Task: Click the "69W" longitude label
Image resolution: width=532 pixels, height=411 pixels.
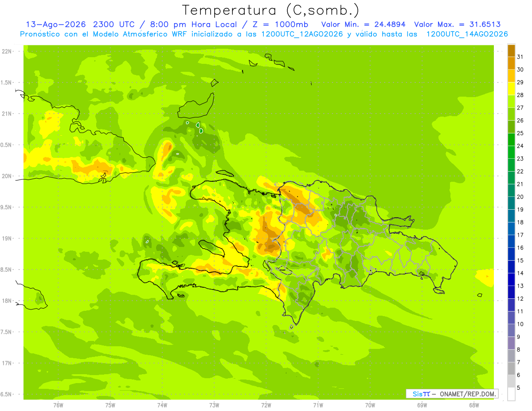Action: click(x=422, y=405)
